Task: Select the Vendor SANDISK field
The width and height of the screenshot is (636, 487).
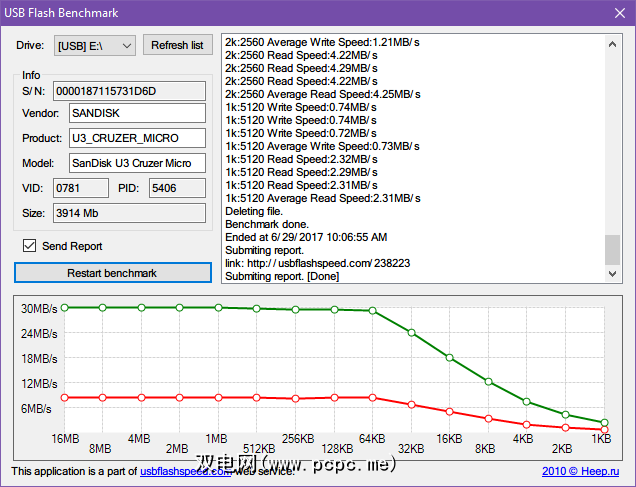Action: pyautogui.click(x=137, y=113)
